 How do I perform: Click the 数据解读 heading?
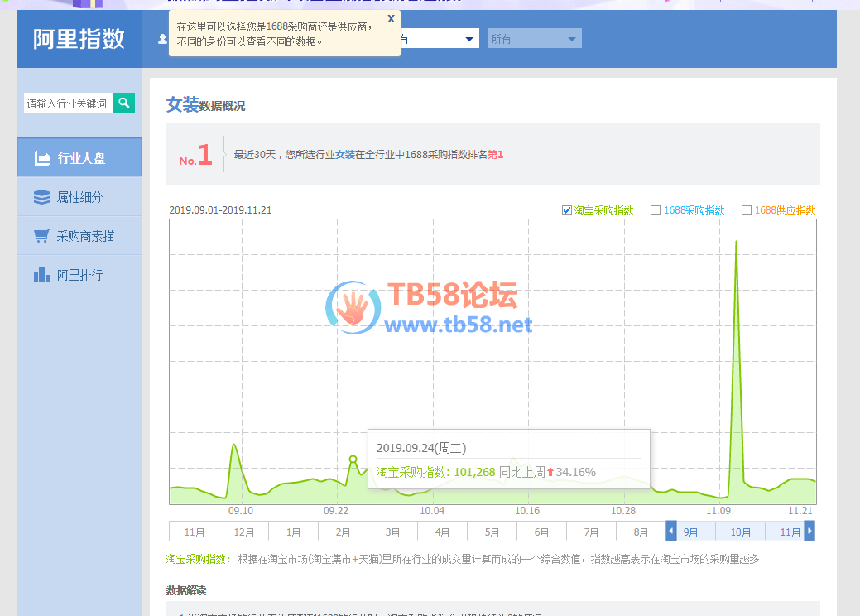point(186,590)
